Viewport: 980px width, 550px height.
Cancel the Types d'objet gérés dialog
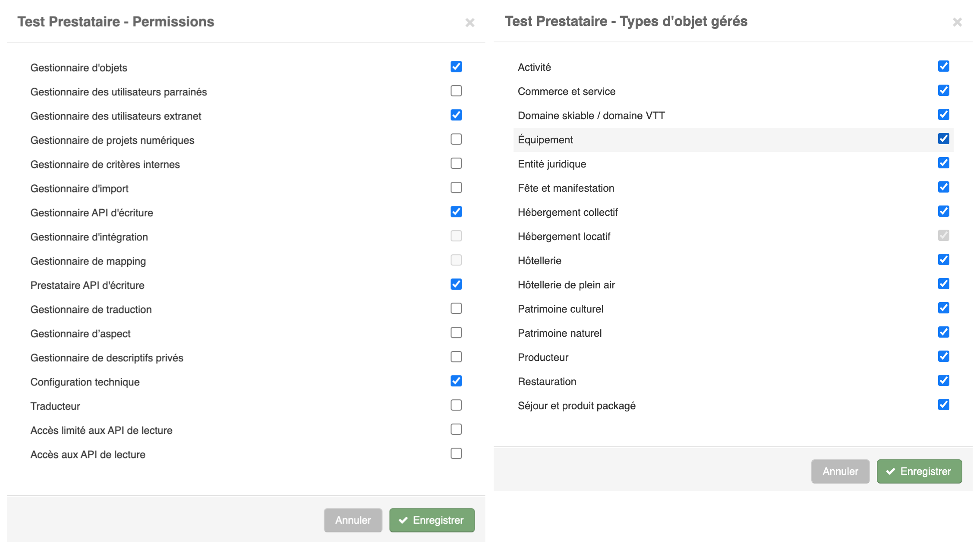(x=840, y=471)
